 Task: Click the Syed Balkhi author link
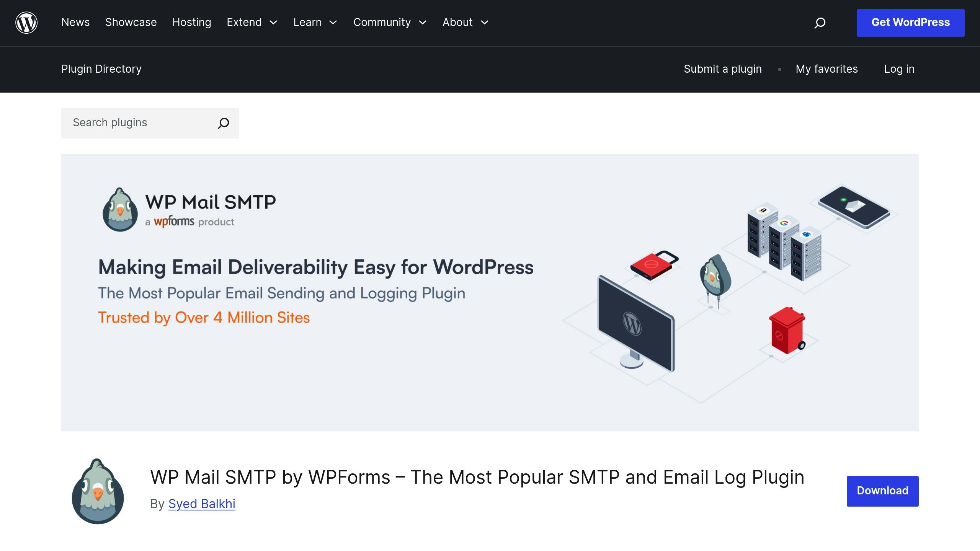202,503
